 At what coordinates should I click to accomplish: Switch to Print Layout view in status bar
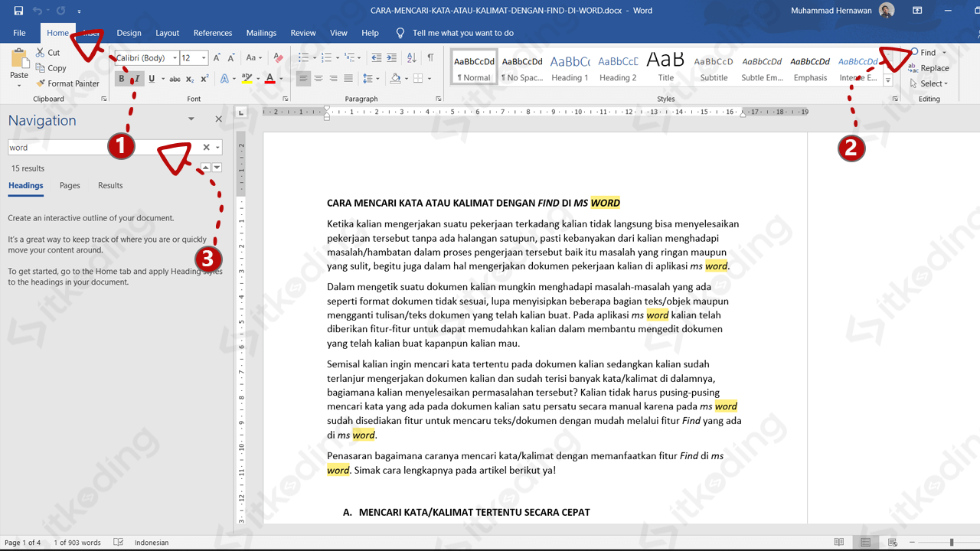tap(864, 543)
